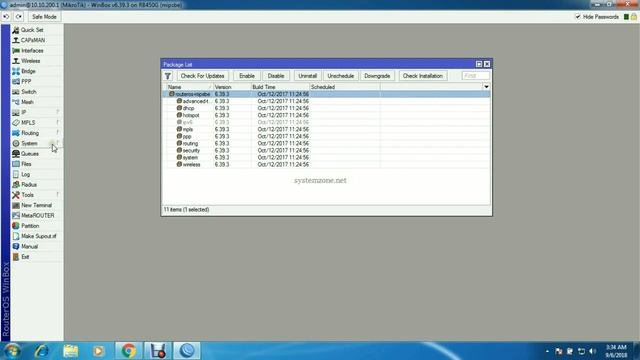Open Google Chrome from taskbar

pos(128,351)
